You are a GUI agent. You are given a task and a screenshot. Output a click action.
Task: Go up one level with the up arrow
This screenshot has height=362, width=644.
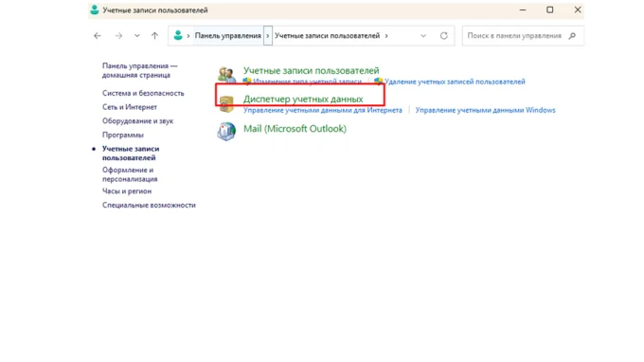point(154,36)
